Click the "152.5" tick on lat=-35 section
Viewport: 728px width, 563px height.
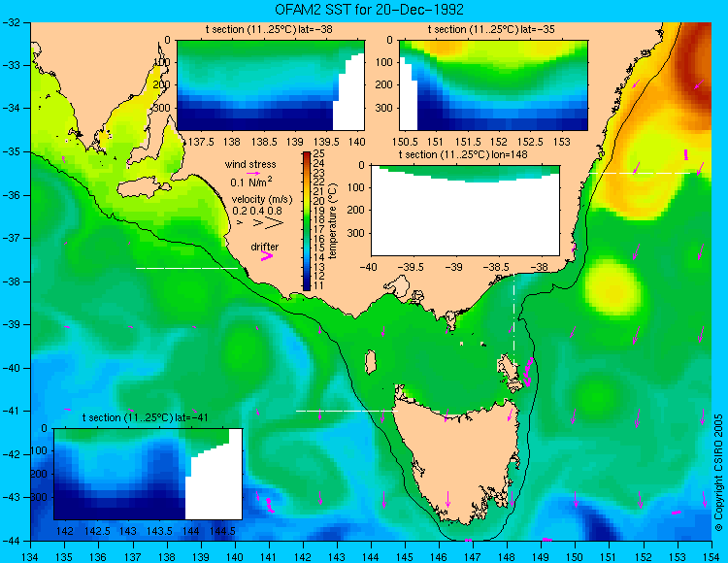tap(530, 142)
